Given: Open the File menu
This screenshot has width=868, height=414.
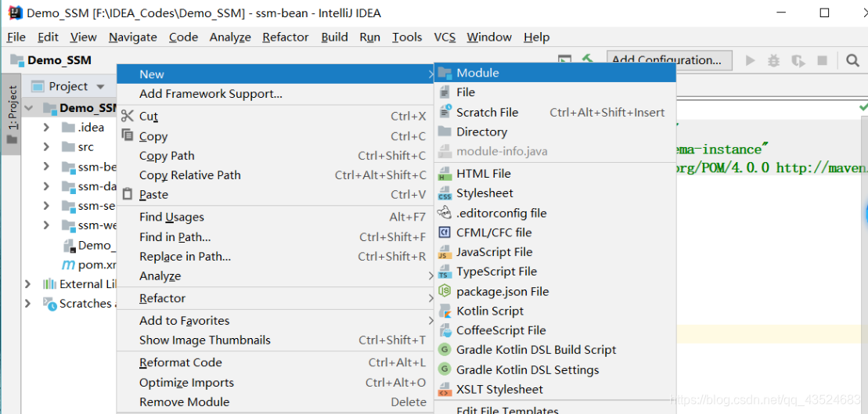Looking at the screenshot, I should [16, 37].
